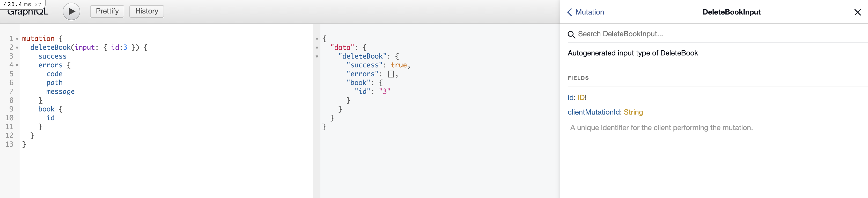The width and height of the screenshot is (868, 198).
Task: Select the clientMutationId field
Action: 593,112
